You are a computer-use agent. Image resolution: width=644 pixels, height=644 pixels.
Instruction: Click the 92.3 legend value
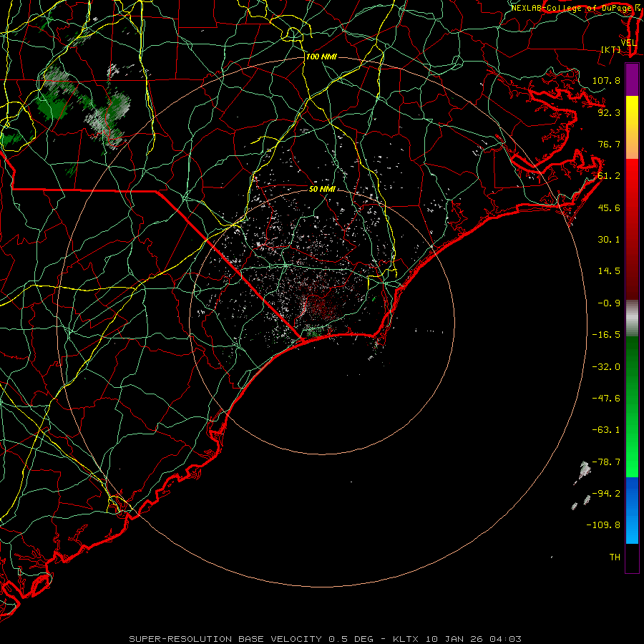[x=609, y=112]
